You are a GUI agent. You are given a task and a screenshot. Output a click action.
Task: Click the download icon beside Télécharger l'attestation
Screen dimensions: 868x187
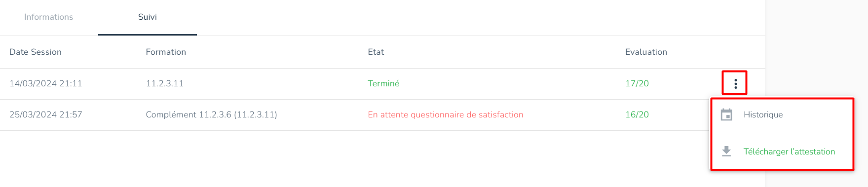(726, 151)
